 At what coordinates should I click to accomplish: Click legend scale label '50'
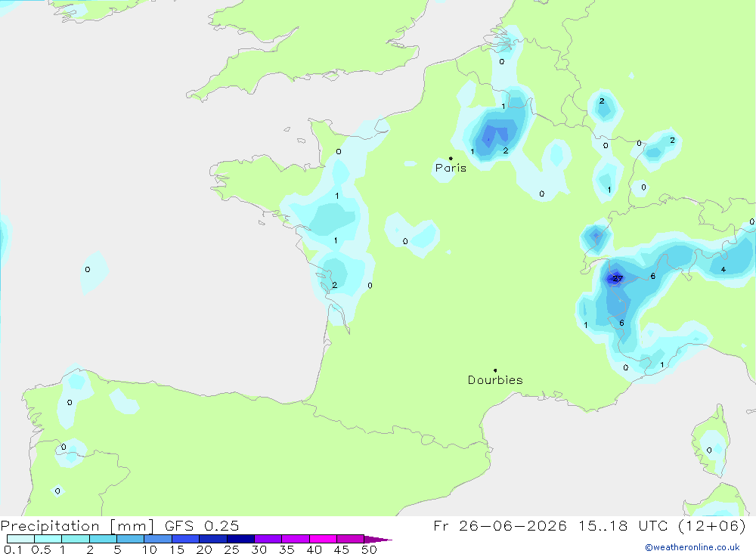pos(369,549)
